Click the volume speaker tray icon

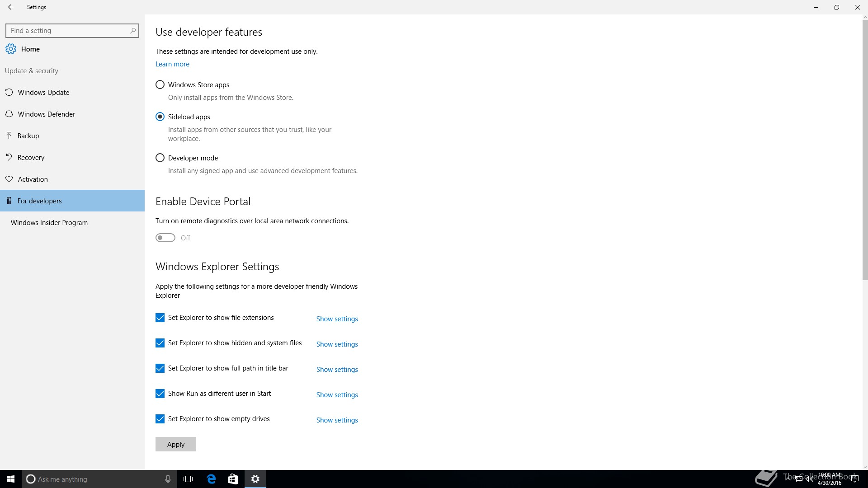point(809,479)
